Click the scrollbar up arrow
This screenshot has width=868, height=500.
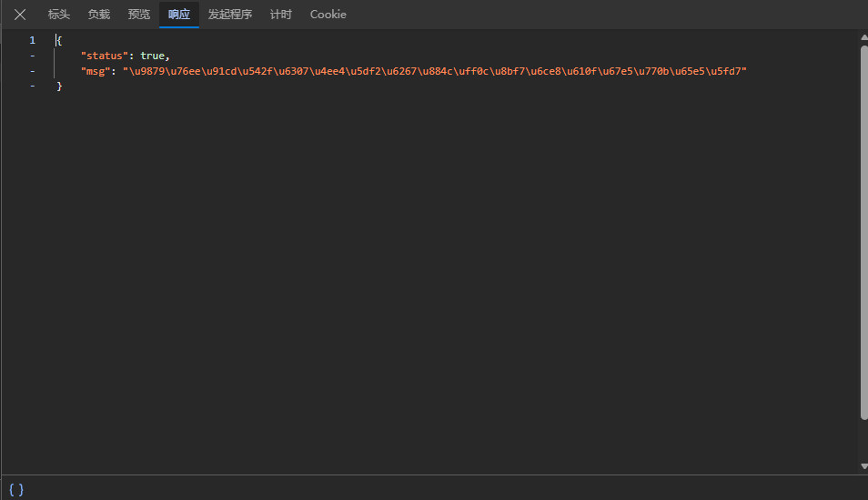point(863,37)
